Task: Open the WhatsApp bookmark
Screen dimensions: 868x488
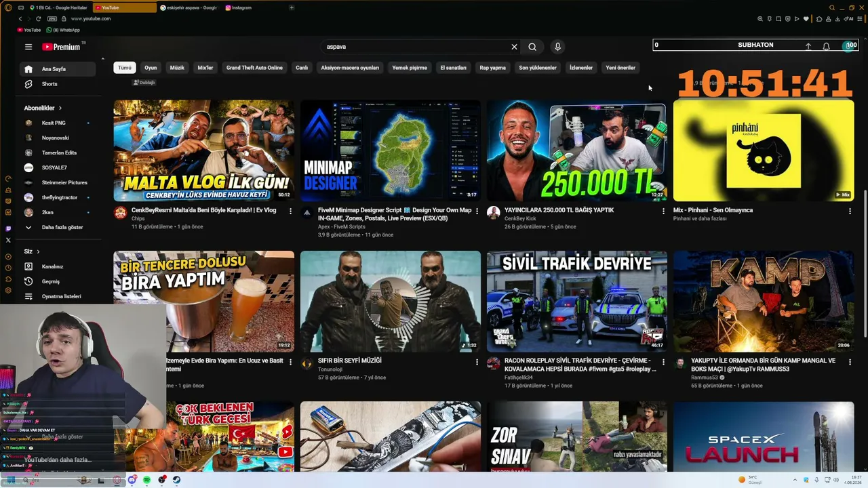Action: click(x=62, y=30)
